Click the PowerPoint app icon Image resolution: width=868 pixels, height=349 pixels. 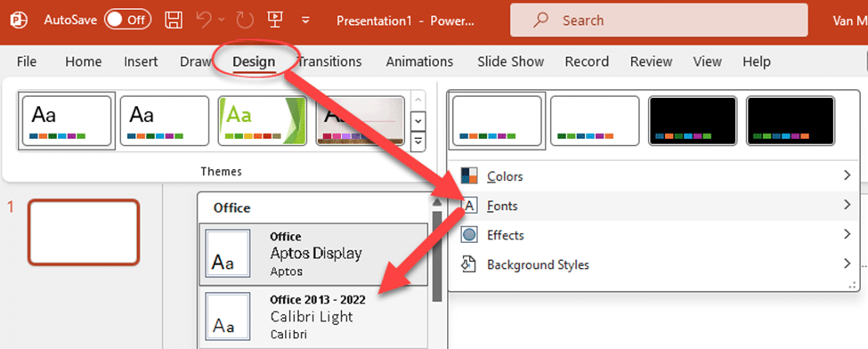click(20, 20)
